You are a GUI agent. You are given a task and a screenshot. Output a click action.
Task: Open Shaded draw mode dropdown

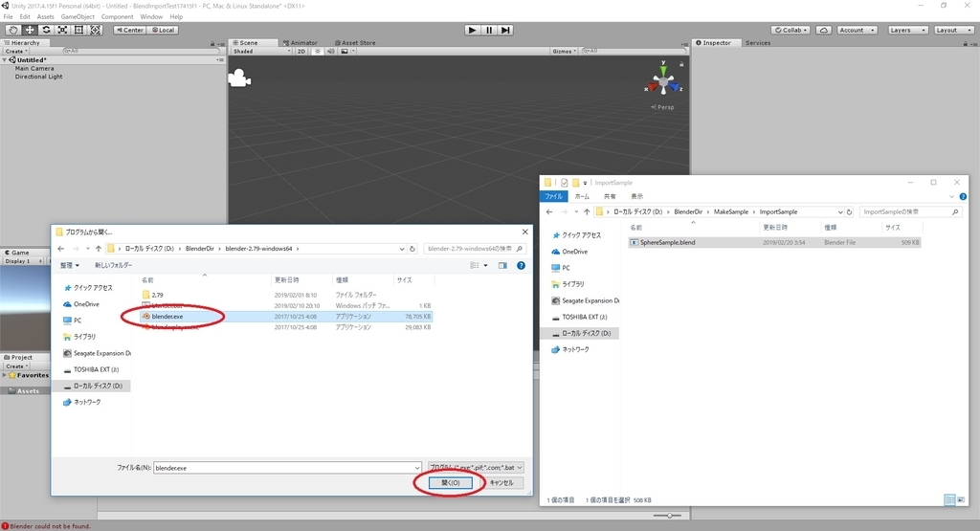tap(262, 52)
